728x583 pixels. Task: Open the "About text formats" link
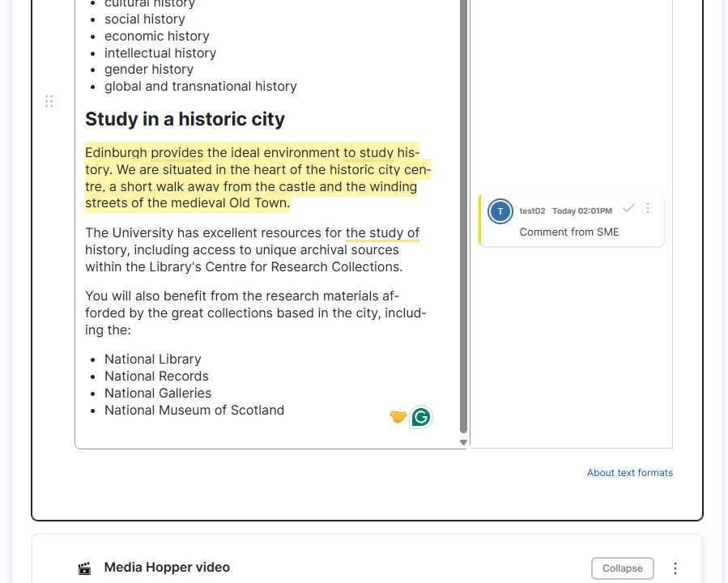[x=629, y=472]
